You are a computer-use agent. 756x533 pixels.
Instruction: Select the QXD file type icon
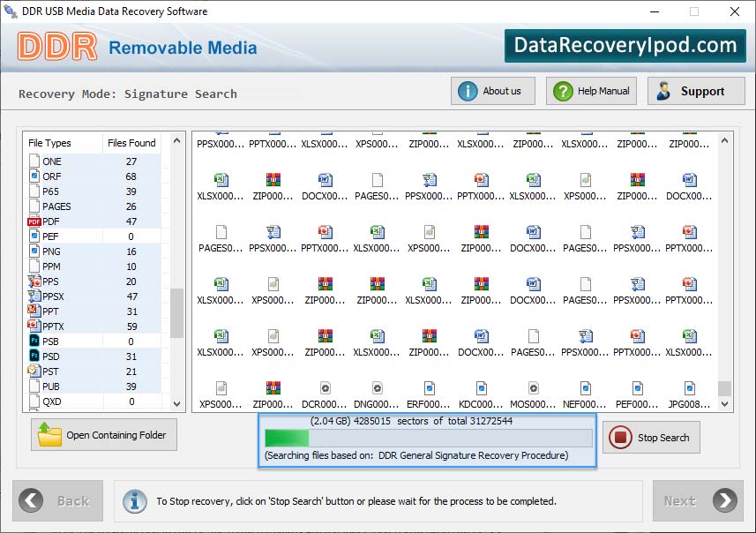pos(34,401)
